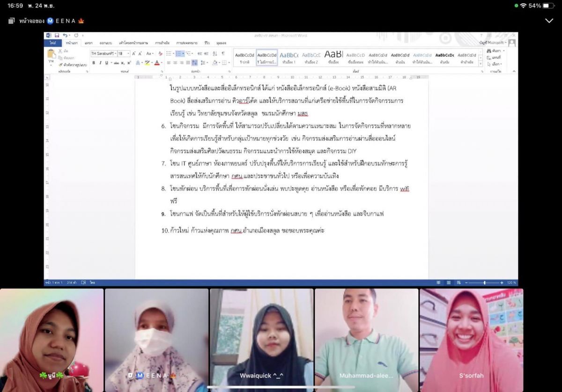The width and height of the screenshot is (562, 392).
Task: Switch to the Insert ribbon tab
Action: [x=88, y=43]
